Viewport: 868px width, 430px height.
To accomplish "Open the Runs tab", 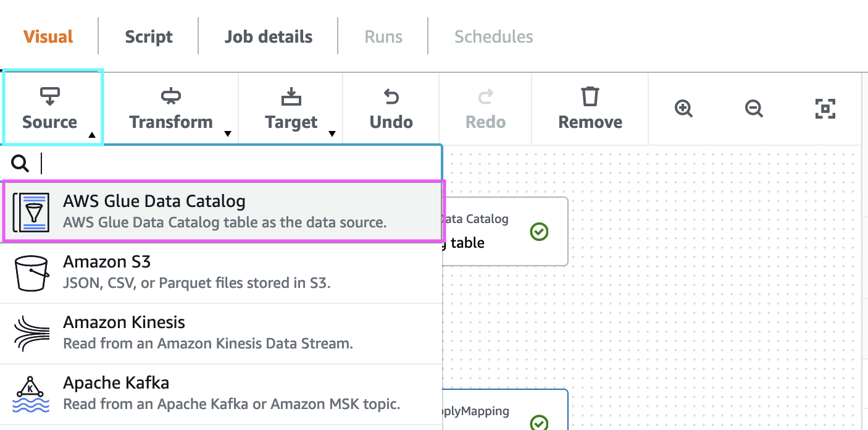I will click(383, 37).
